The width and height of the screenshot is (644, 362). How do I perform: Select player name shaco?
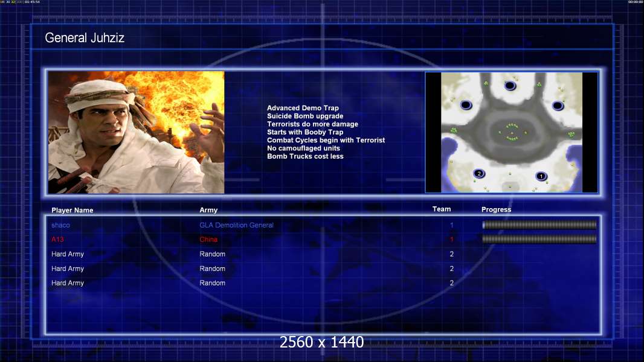click(60, 225)
